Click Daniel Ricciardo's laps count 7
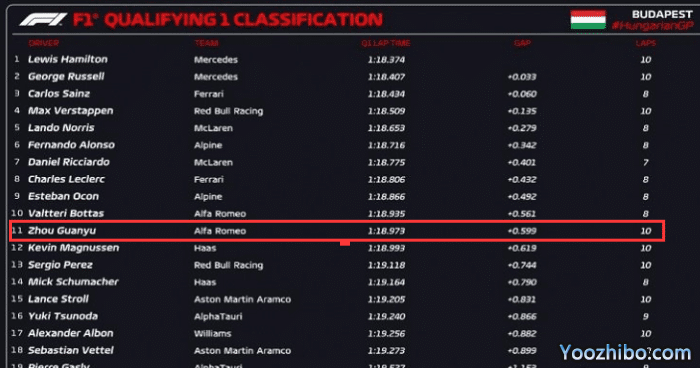This screenshot has width=700, height=368. (646, 162)
